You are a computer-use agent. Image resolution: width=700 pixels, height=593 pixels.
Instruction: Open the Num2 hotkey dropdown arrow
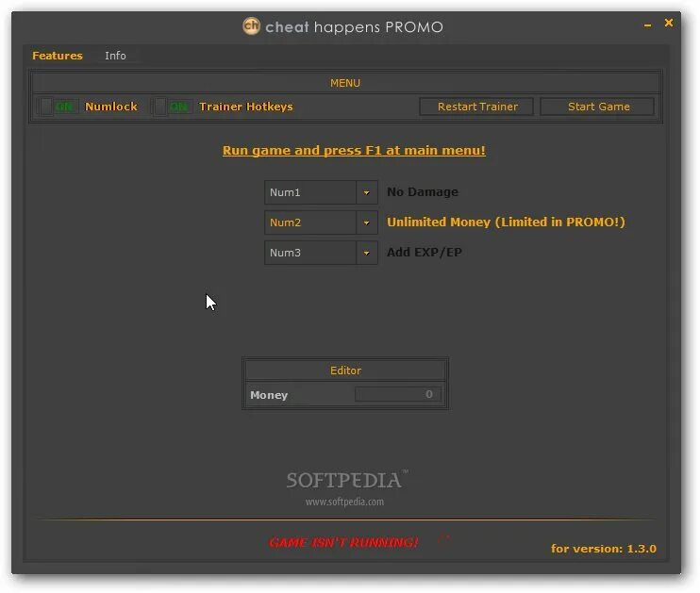tap(367, 222)
